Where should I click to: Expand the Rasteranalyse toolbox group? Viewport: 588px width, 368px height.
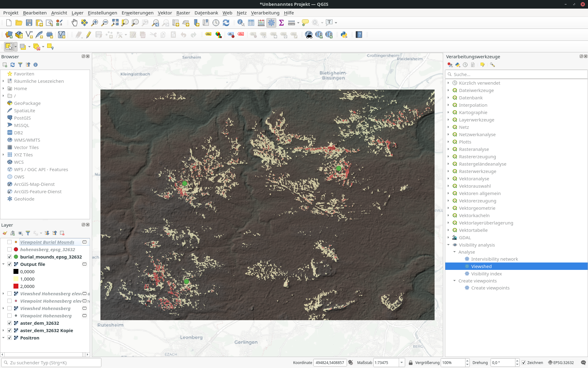click(x=448, y=149)
